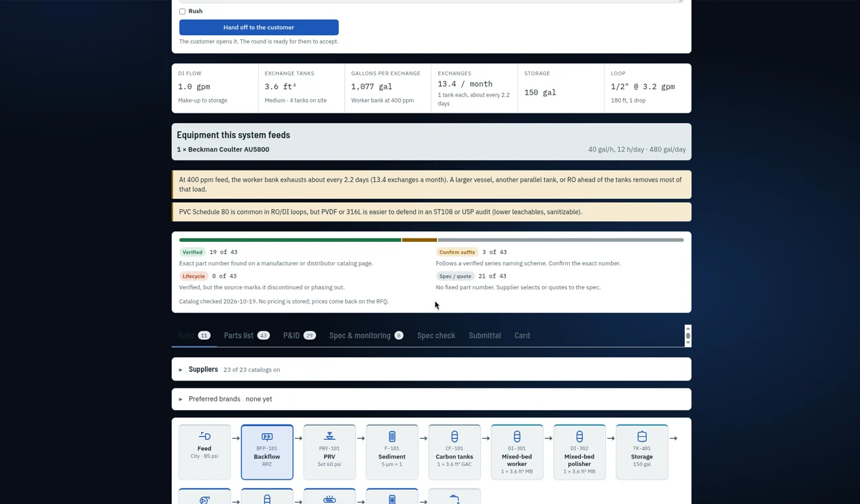The height and width of the screenshot is (504, 860).
Task: Select the CF-101 Carbon tanks icon
Action: [x=454, y=436]
